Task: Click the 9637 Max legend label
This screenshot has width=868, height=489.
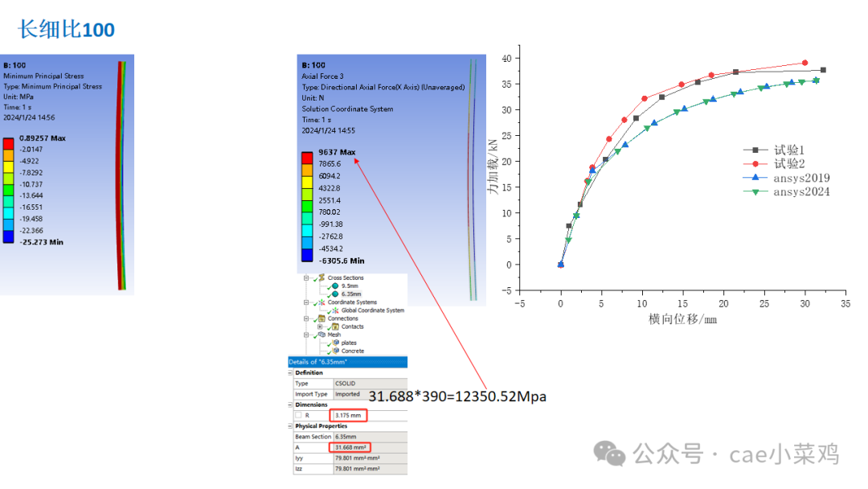Action: pos(337,152)
